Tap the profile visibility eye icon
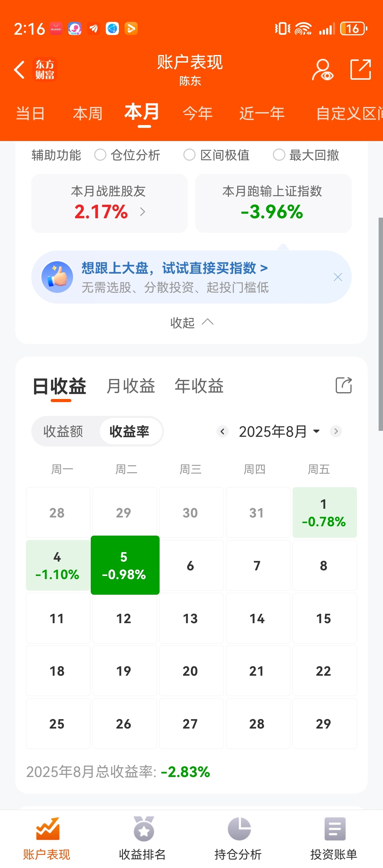 tap(322, 70)
